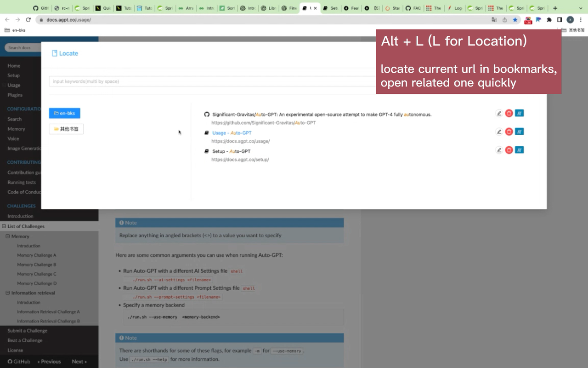Open the profile avatar menu
588x368 pixels.
[x=570, y=20]
